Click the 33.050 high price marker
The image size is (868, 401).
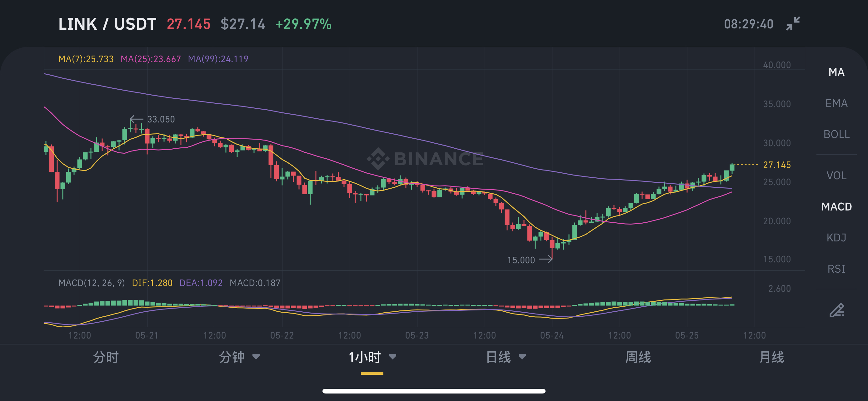(x=161, y=119)
